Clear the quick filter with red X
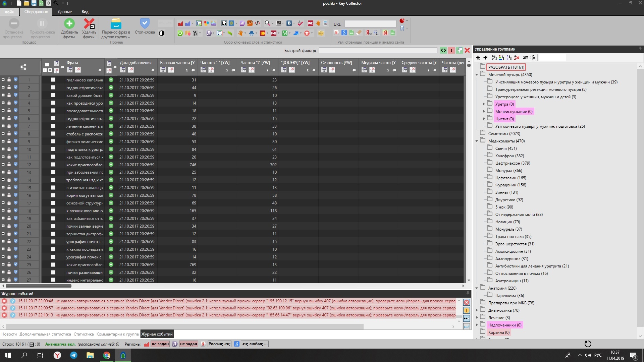Image resolution: width=644 pixels, height=362 pixels. pos(467,51)
